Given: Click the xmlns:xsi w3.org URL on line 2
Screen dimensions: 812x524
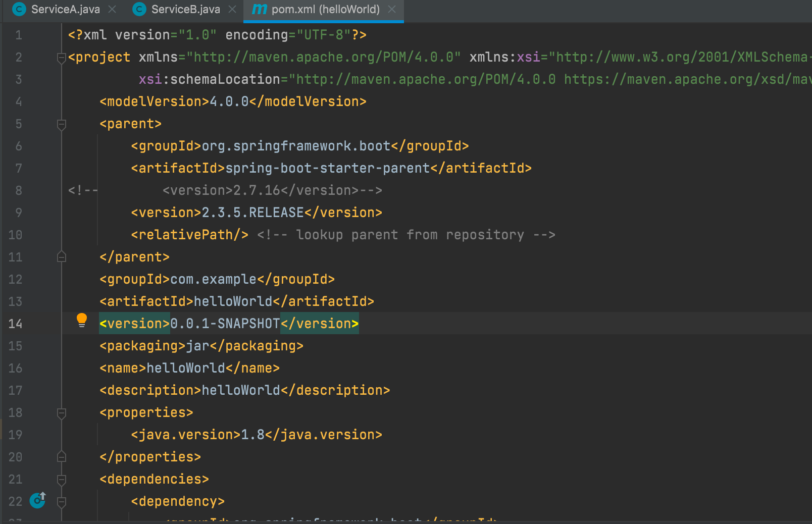Looking at the screenshot, I should (680, 58).
